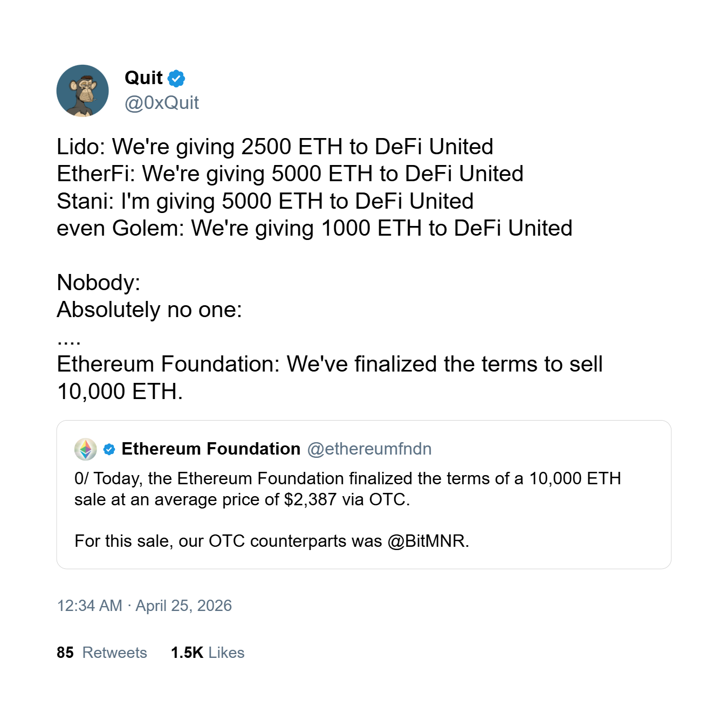Open the Ethereum Foundation logo avatar
This screenshot has width=728, height=728.
[86, 449]
